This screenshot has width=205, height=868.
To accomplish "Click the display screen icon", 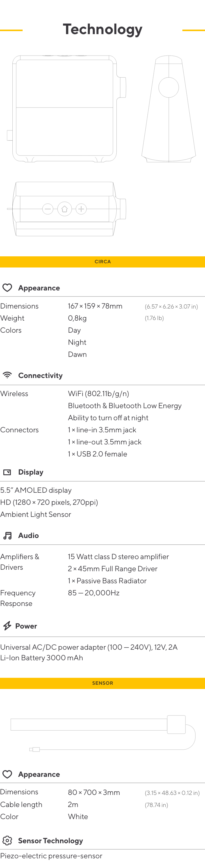I will tap(7, 472).
